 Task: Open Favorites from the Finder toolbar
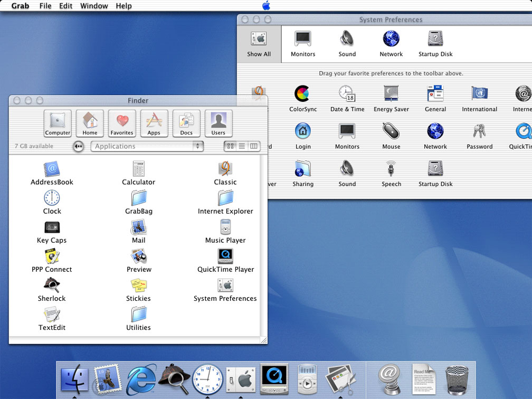[122, 123]
